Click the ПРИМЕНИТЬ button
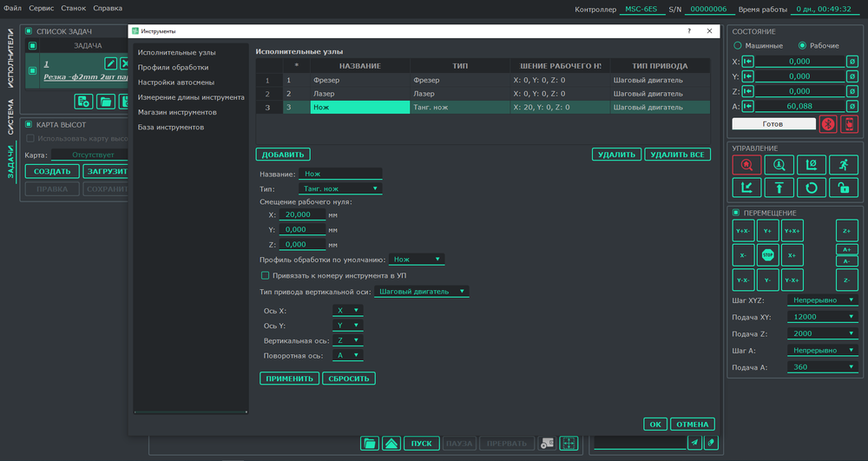 coord(290,379)
